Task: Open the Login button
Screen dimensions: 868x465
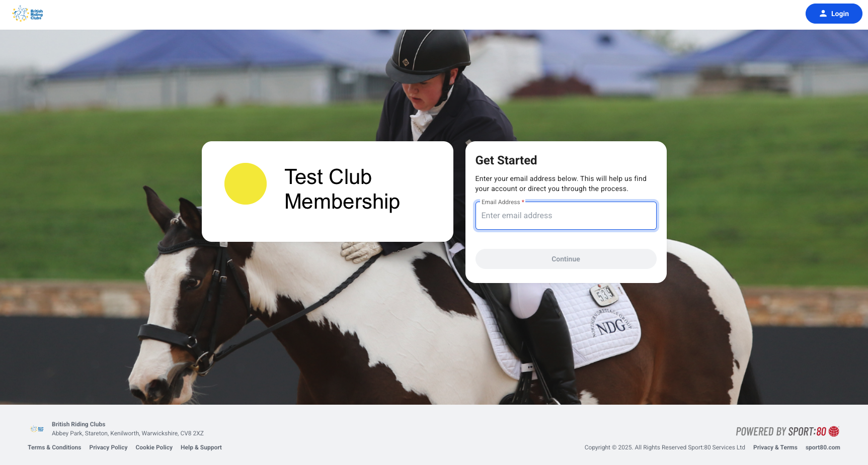Action: coord(834,14)
